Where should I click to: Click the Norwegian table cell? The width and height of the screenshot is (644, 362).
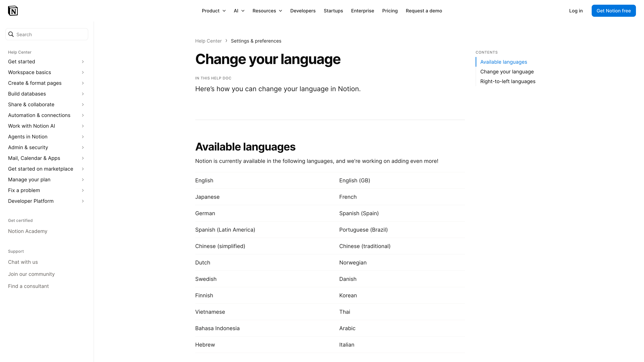tap(353, 263)
